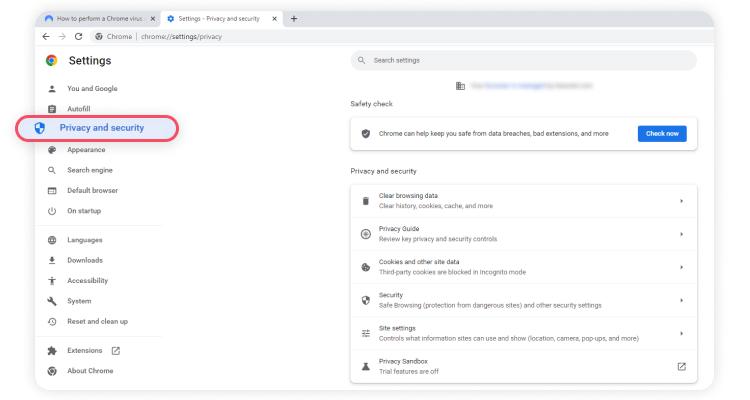The image size is (750, 400).
Task: Click 'Trial features are off' text
Action: tap(408, 371)
